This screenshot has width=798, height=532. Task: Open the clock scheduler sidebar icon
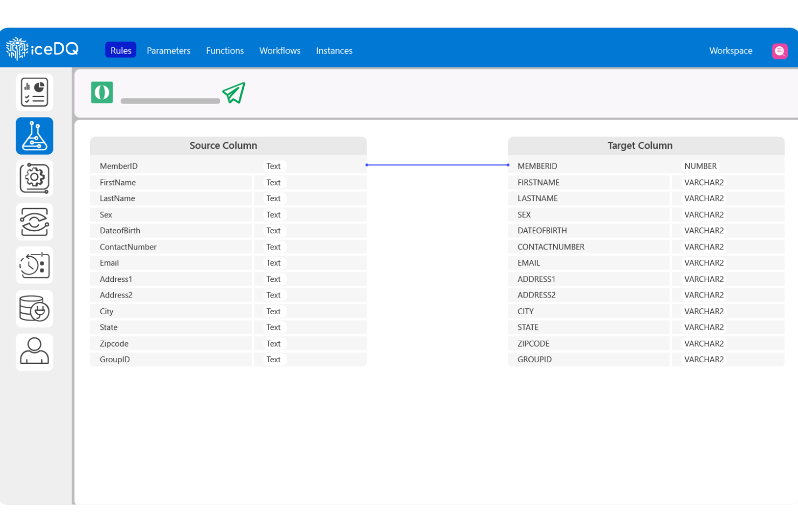(x=35, y=265)
